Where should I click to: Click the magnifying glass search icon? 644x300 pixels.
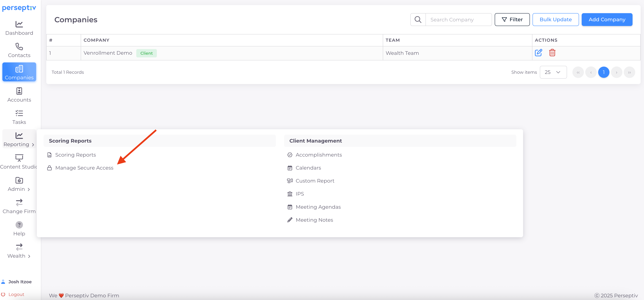[x=418, y=19]
